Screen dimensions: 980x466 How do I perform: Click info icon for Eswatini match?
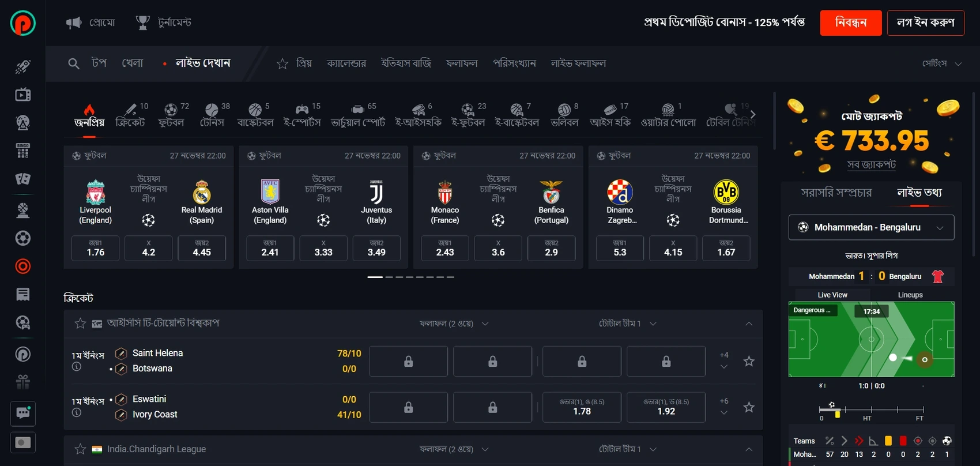pos(77,413)
